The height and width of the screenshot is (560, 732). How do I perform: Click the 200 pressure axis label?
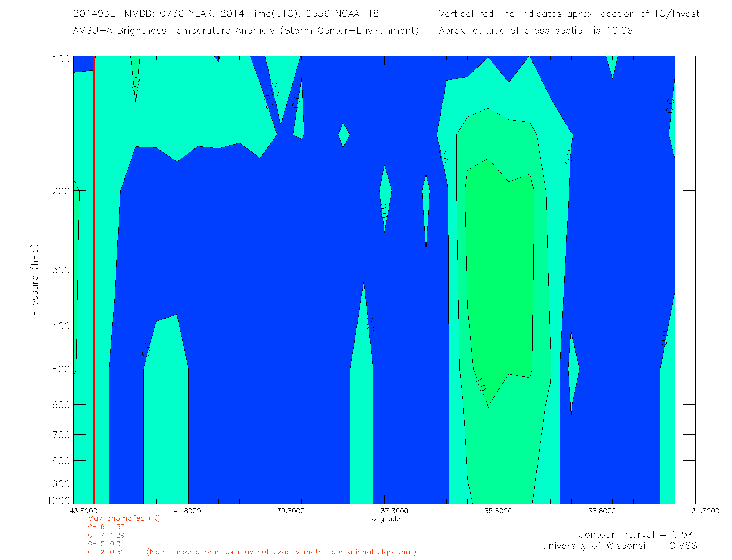click(61, 191)
